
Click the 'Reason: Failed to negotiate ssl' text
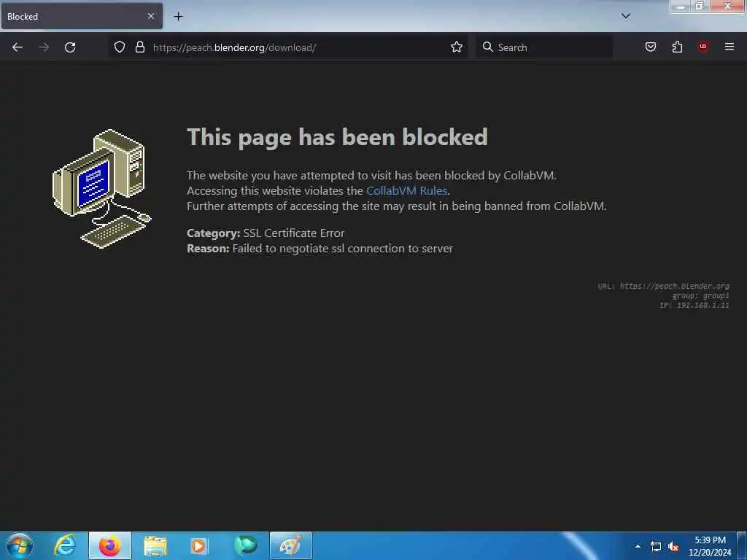[320, 249]
